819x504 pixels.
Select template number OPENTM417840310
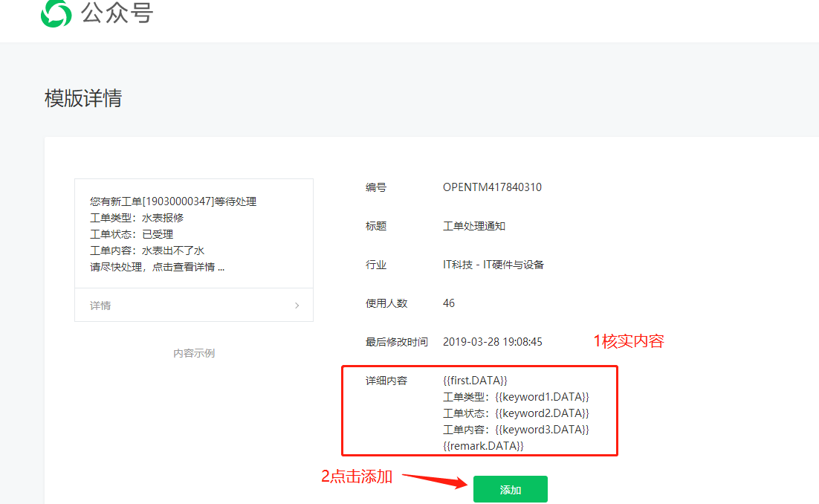click(492, 187)
